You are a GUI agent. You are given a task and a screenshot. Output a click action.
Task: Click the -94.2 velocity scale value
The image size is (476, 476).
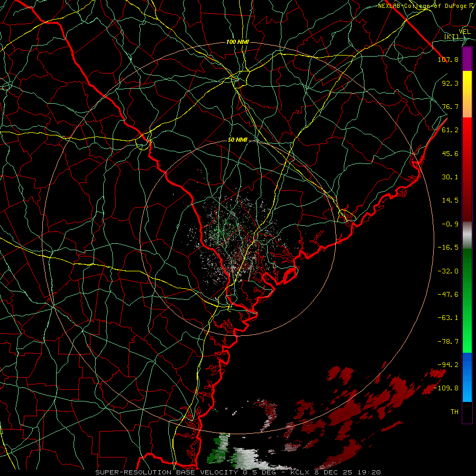click(448, 365)
